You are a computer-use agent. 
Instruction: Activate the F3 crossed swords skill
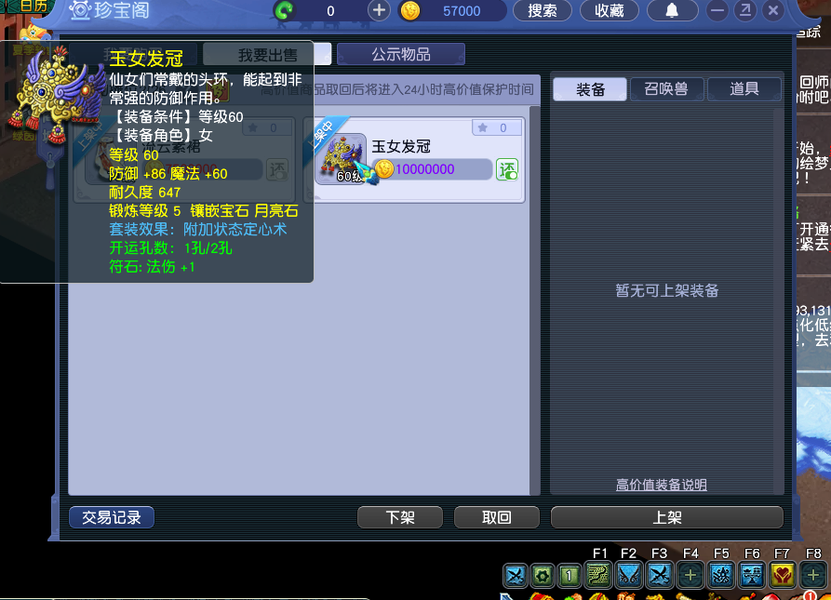[660, 575]
